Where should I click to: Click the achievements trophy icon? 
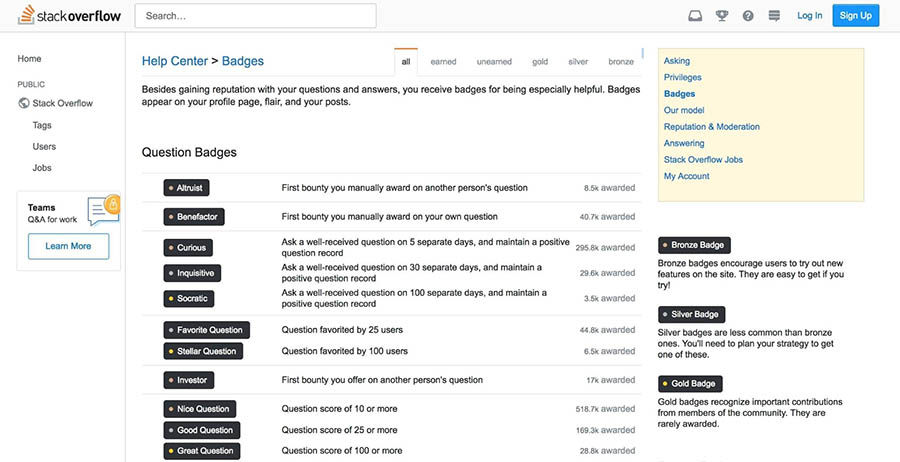pyautogui.click(x=722, y=15)
